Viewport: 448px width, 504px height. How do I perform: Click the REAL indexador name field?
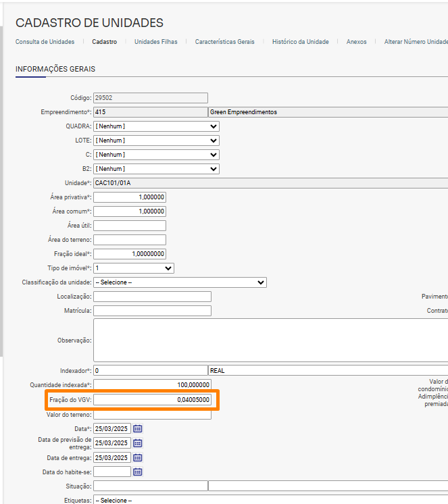[x=328, y=371]
